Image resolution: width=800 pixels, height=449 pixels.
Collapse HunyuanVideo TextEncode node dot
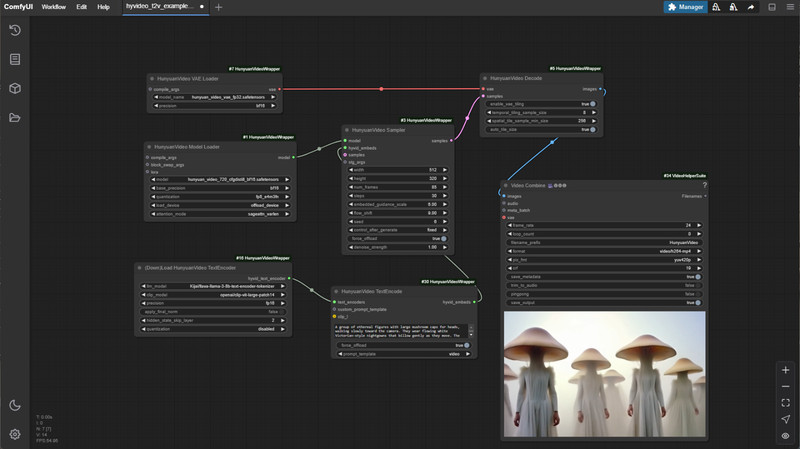pyautogui.click(x=336, y=291)
